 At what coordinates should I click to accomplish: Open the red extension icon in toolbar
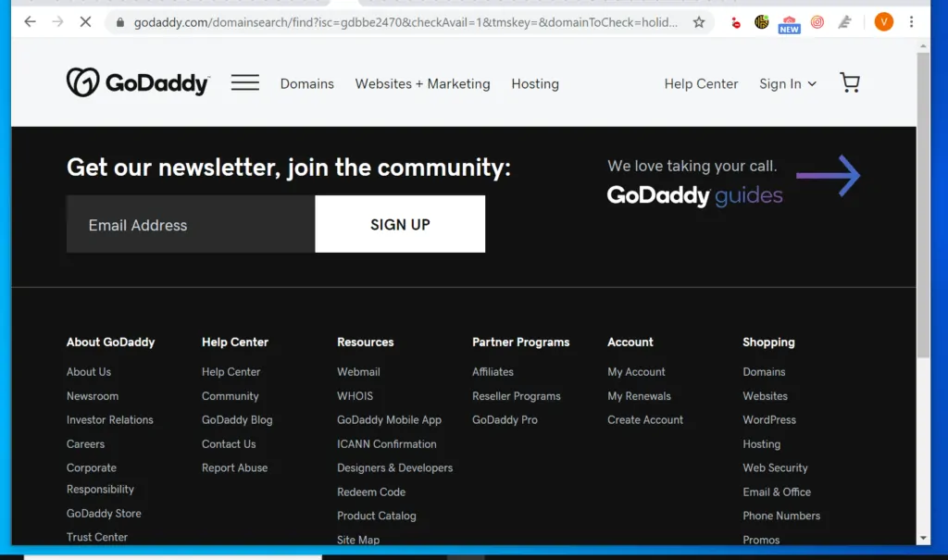(x=735, y=23)
